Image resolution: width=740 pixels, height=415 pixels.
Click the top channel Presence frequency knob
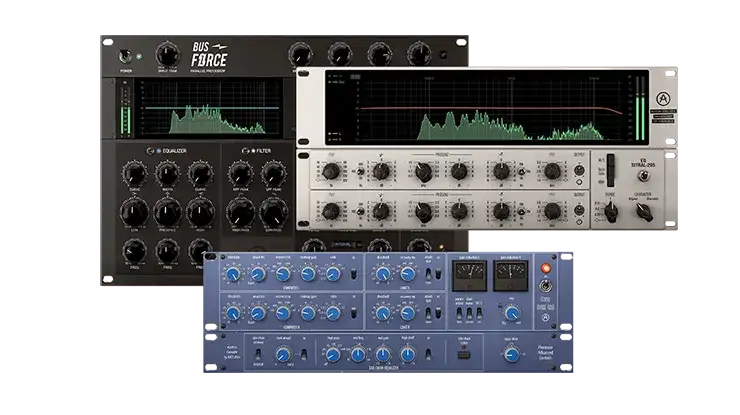424,172
